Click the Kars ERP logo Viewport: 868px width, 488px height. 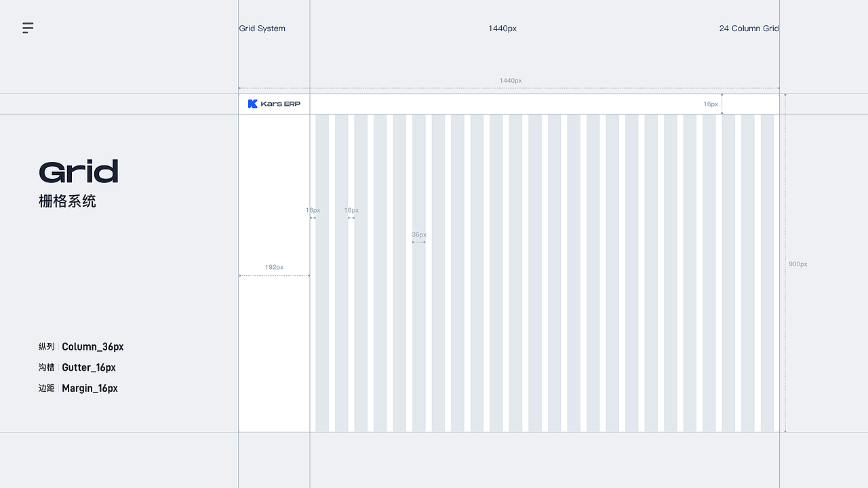[x=274, y=104]
